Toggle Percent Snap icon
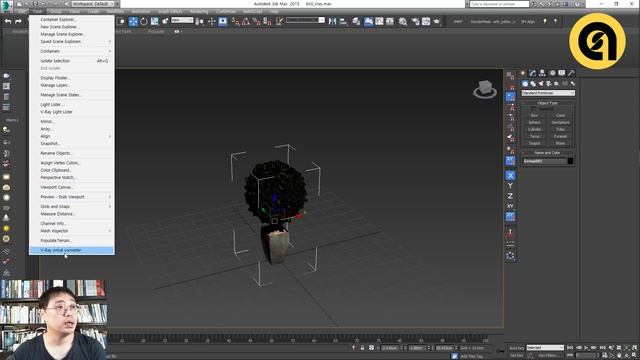The image size is (640, 360). [256, 21]
